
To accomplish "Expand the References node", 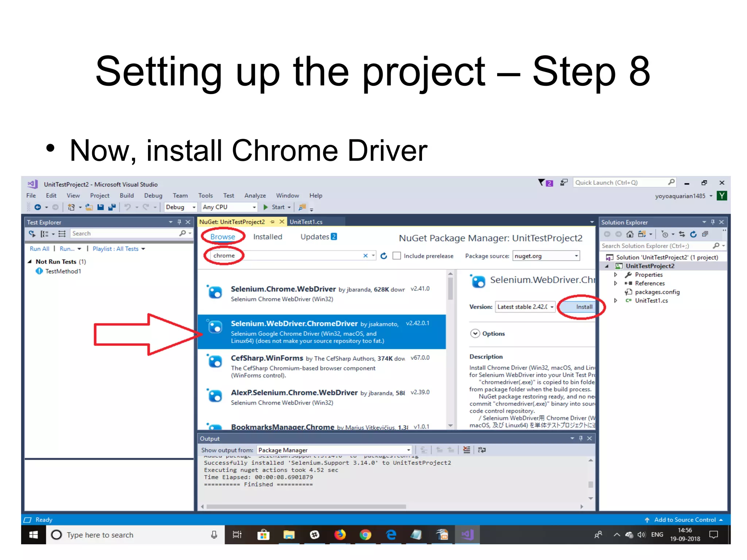I will (x=616, y=283).
